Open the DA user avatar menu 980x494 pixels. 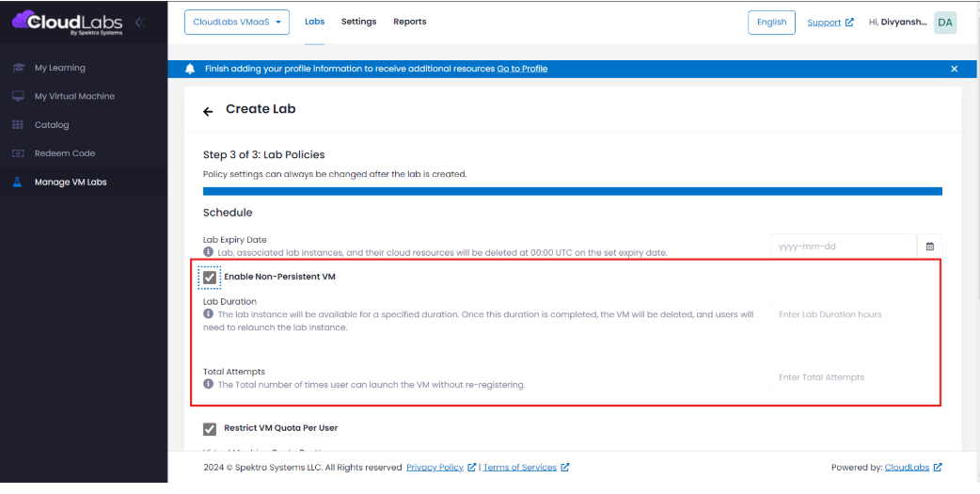(945, 23)
